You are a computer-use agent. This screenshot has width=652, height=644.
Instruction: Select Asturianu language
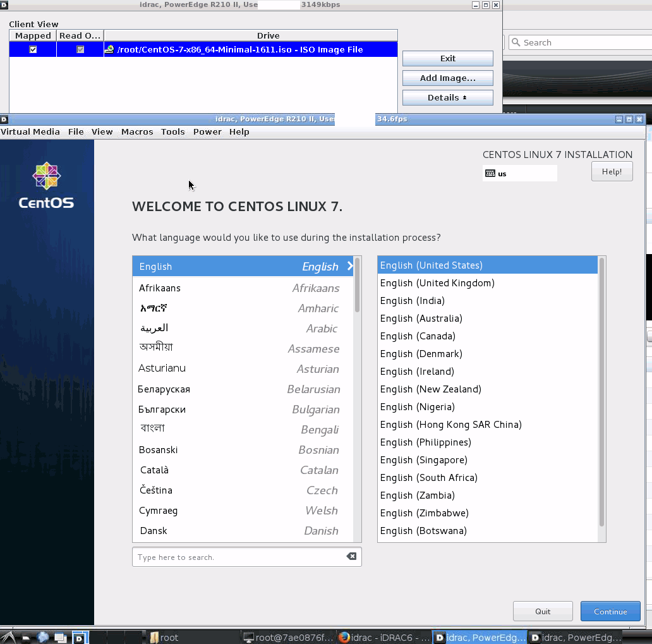tap(243, 368)
